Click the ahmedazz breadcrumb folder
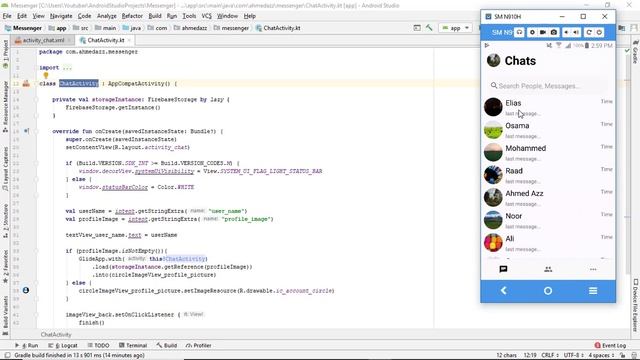Viewport: 640px width, 360px height. point(190,28)
